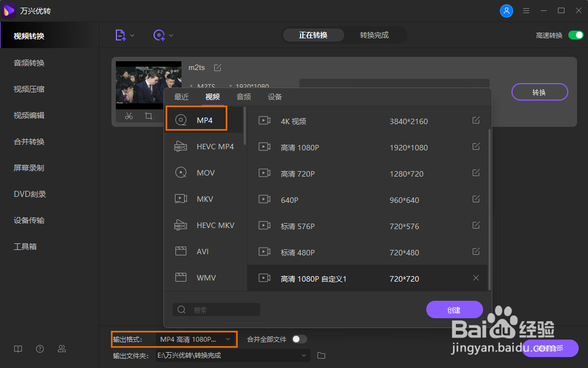Image resolution: width=588 pixels, height=368 pixels.
Task: Select 视频压缩 in the sidebar
Action: coord(29,89)
